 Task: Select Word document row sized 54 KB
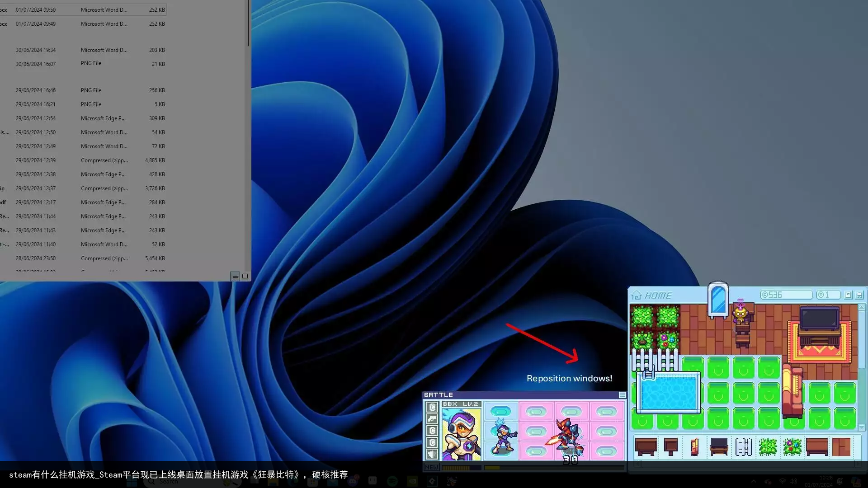pyautogui.click(x=83, y=132)
